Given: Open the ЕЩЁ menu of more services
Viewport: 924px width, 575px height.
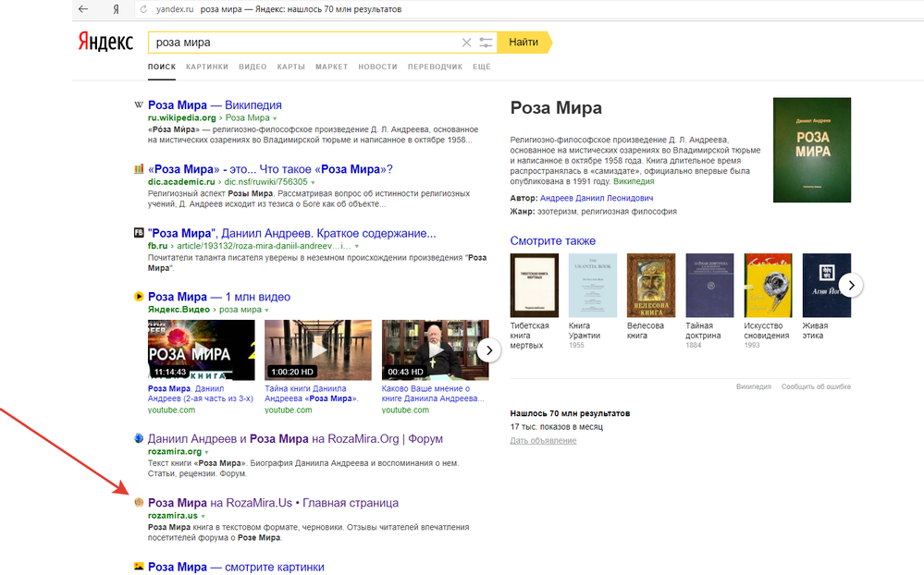Looking at the screenshot, I should [x=482, y=67].
